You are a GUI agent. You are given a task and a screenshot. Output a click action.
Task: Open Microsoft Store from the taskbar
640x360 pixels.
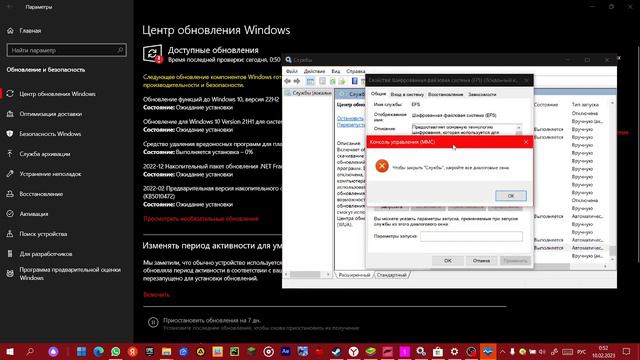(438, 351)
